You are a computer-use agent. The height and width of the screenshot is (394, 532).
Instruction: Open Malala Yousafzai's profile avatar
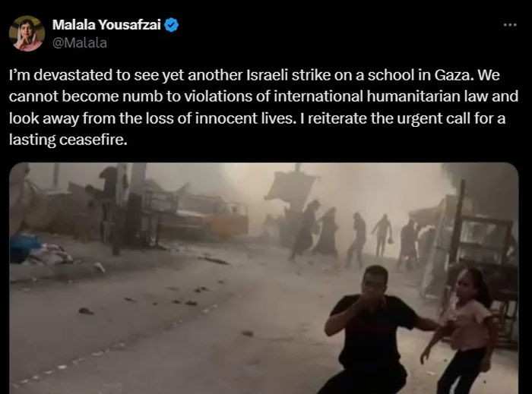point(27,33)
